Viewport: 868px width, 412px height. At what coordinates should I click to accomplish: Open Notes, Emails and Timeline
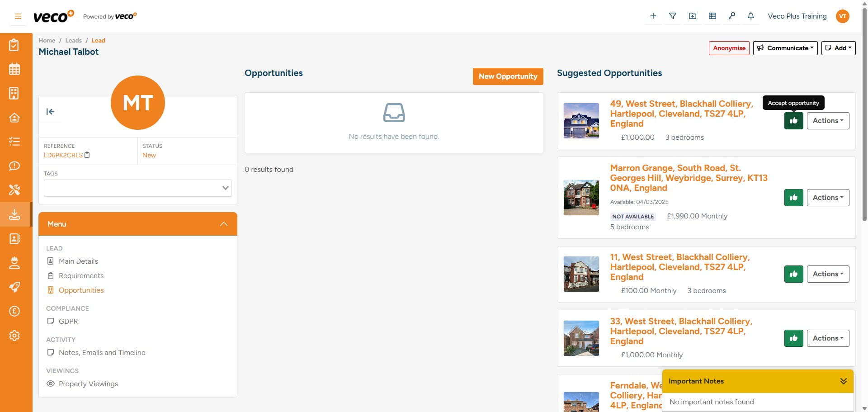pyautogui.click(x=102, y=352)
